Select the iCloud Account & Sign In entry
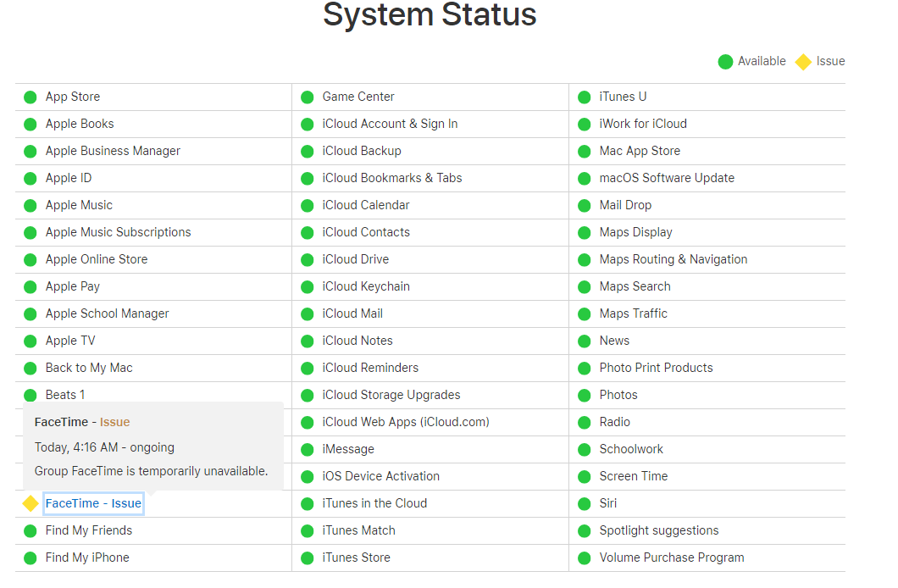898x588 pixels. click(x=390, y=124)
